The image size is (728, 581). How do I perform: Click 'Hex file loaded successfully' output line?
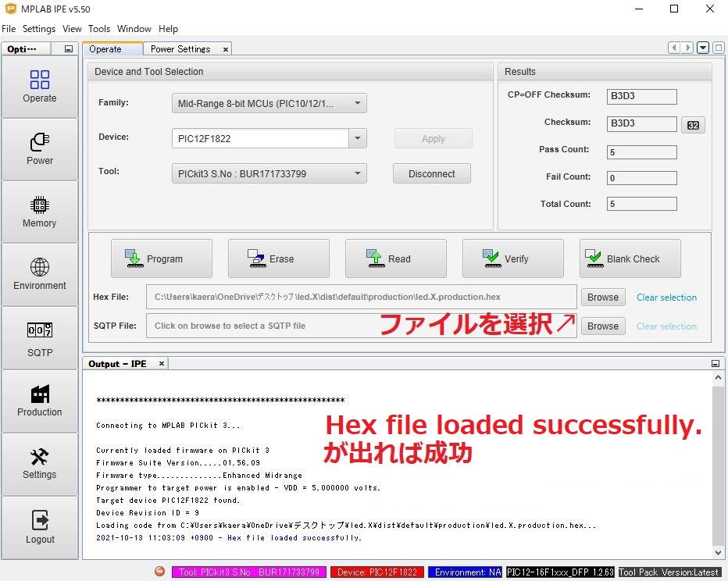[x=228, y=537]
